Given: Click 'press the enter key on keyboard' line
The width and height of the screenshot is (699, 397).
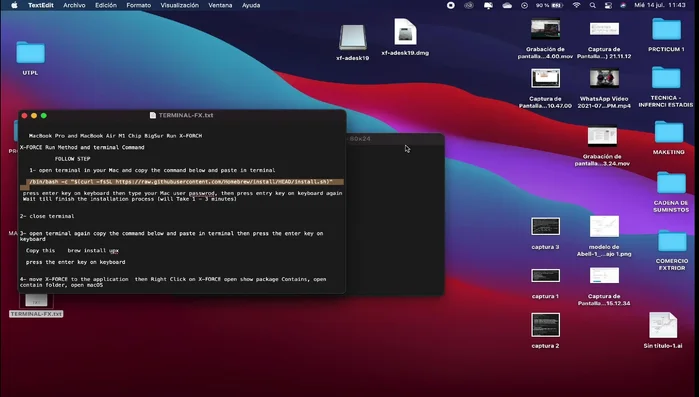Looking at the screenshot, I should pos(75,262).
